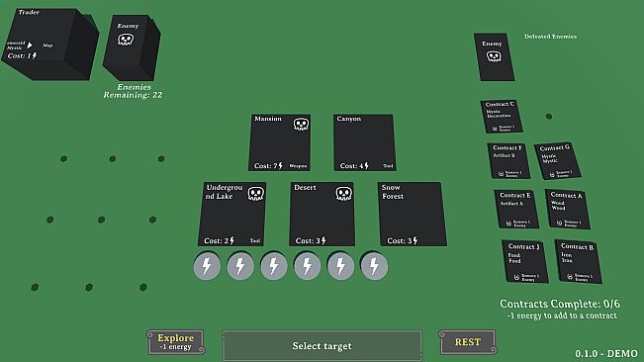
Task: Click the second energy token from the left
Action: tap(240, 266)
